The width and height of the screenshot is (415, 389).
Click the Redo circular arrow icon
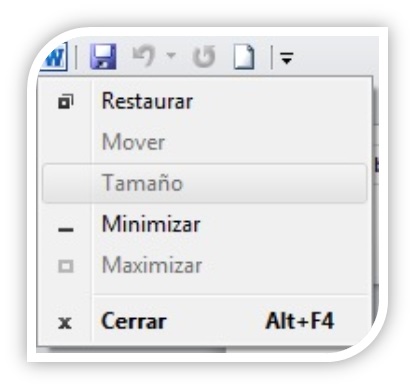point(204,57)
